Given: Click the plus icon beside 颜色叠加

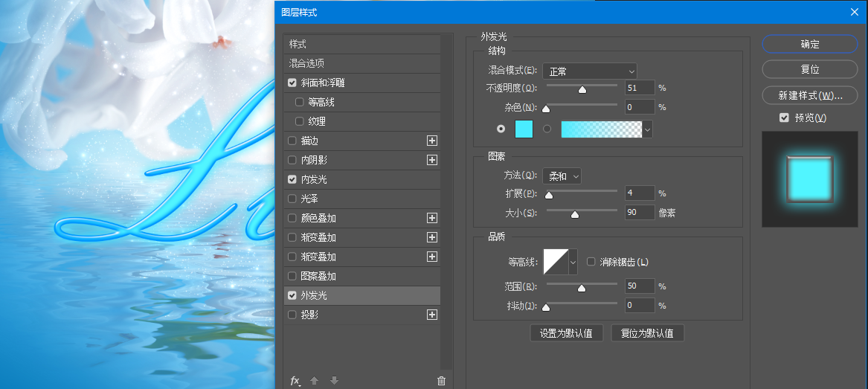Looking at the screenshot, I should pyautogui.click(x=432, y=218).
